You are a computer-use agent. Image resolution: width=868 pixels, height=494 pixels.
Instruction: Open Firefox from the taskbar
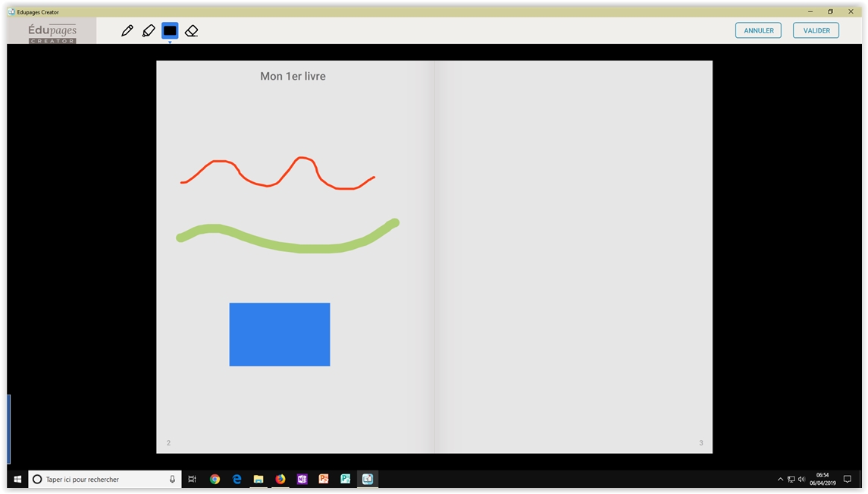pos(280,480)
